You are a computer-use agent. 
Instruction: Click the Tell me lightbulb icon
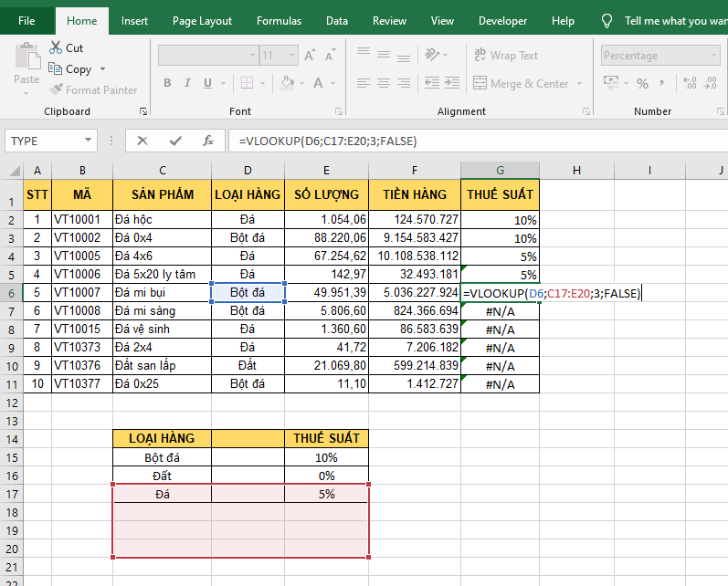607,21
